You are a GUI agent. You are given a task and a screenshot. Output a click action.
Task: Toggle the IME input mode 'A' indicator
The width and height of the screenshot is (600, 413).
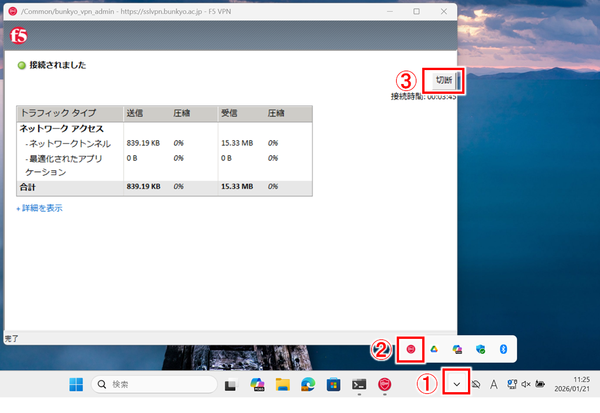pyautogui.click(x=494, y=384)
